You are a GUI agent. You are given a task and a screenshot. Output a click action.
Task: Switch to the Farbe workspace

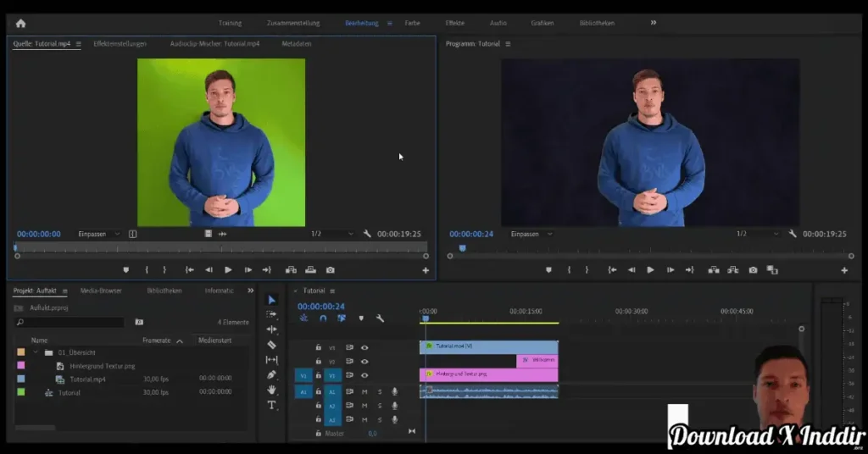pyautogui.click(x=413, y=23)
